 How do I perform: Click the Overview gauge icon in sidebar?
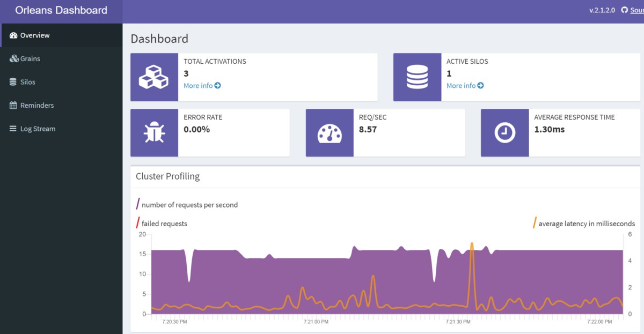(13, 35)
